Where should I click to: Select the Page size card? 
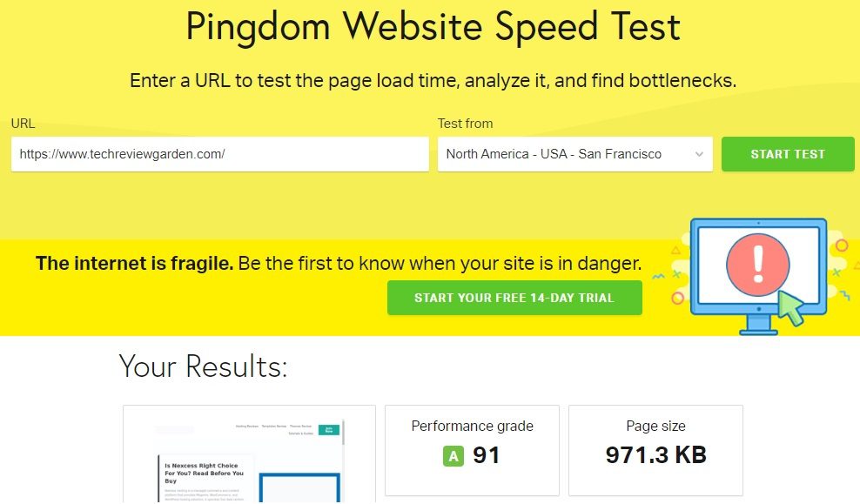point(656,450)
